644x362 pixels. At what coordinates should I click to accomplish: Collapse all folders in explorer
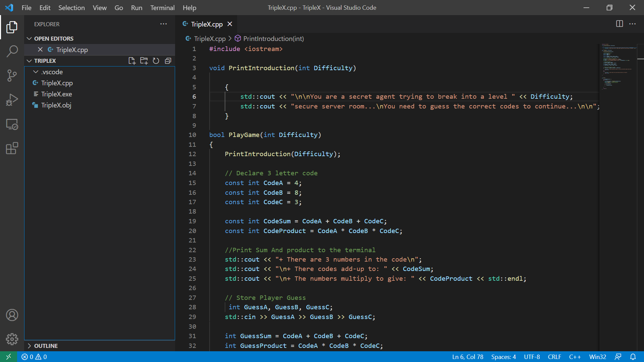[x=168, y=61]
